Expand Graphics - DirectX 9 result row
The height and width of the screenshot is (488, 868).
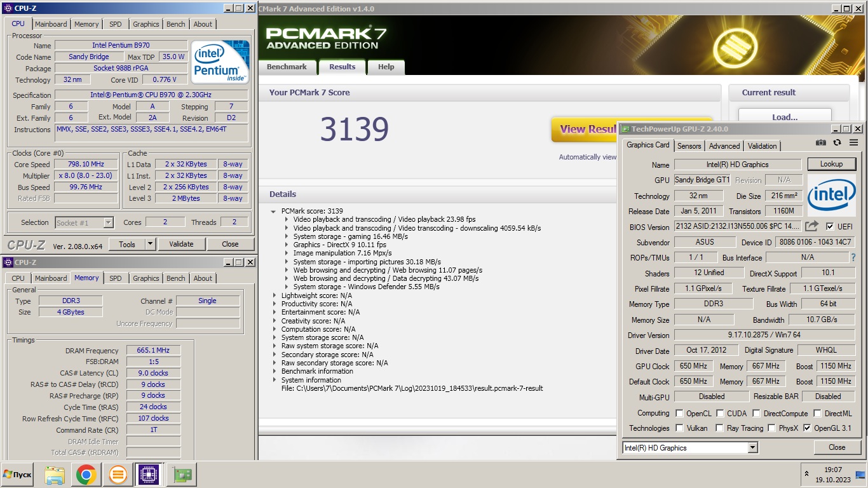coord(286,245)
